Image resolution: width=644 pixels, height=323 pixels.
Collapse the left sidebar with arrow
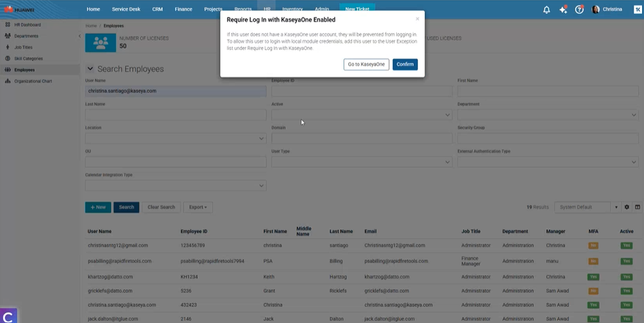79,36
